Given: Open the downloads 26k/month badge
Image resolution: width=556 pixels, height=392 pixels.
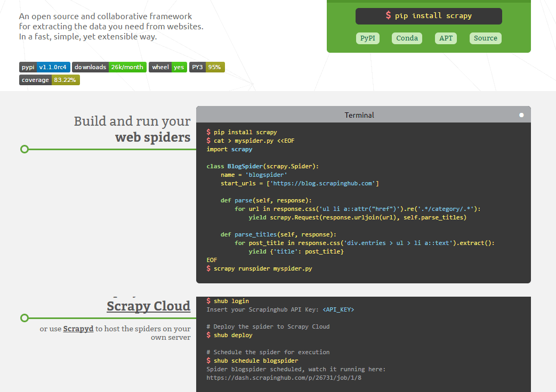Looking at the screenshot, I should point(109,67).
